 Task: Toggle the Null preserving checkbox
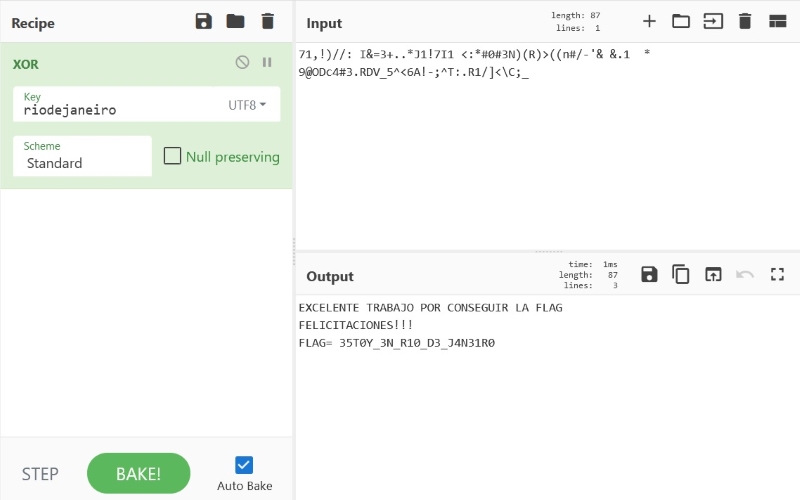point(172,156)
